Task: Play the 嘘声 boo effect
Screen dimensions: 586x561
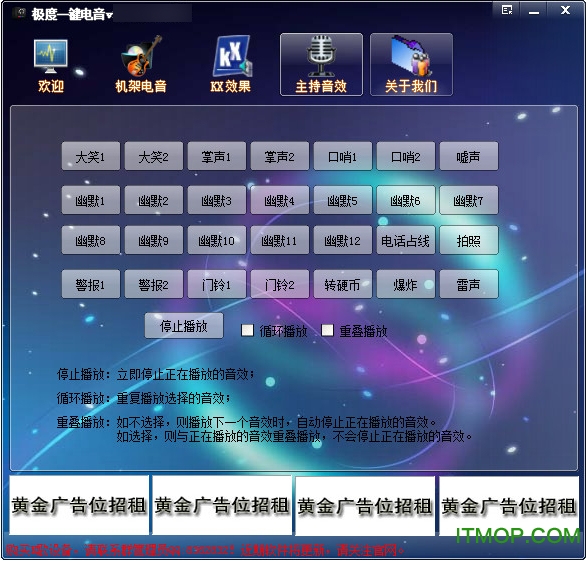Action: [469, 156]
